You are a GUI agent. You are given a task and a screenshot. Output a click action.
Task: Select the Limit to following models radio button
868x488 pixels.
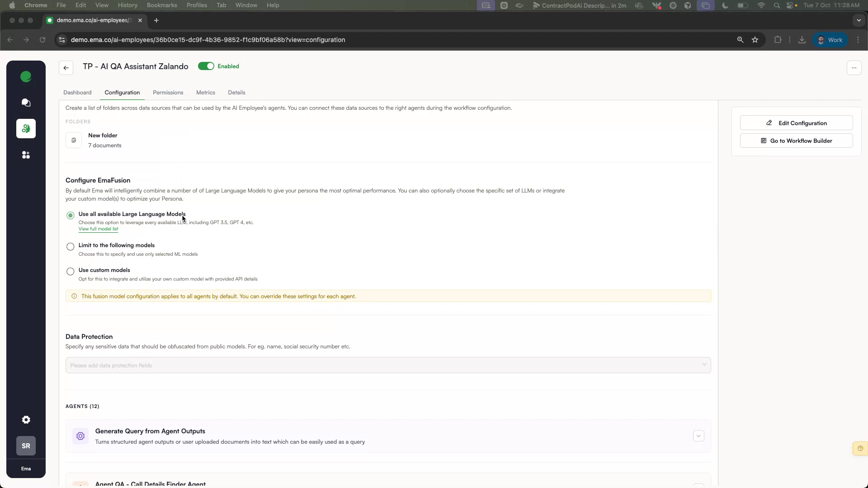point(70,247)
